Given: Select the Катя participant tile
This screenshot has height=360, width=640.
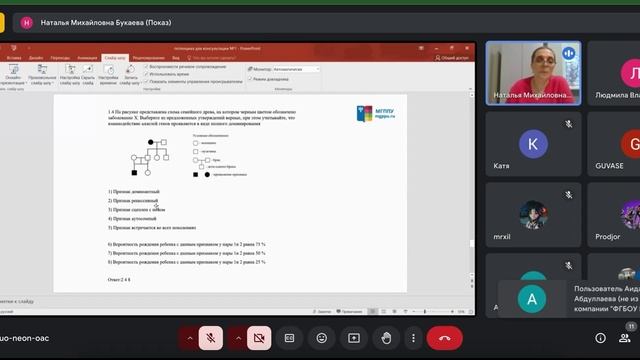Looking at the screenshot, I should point(533,144).
